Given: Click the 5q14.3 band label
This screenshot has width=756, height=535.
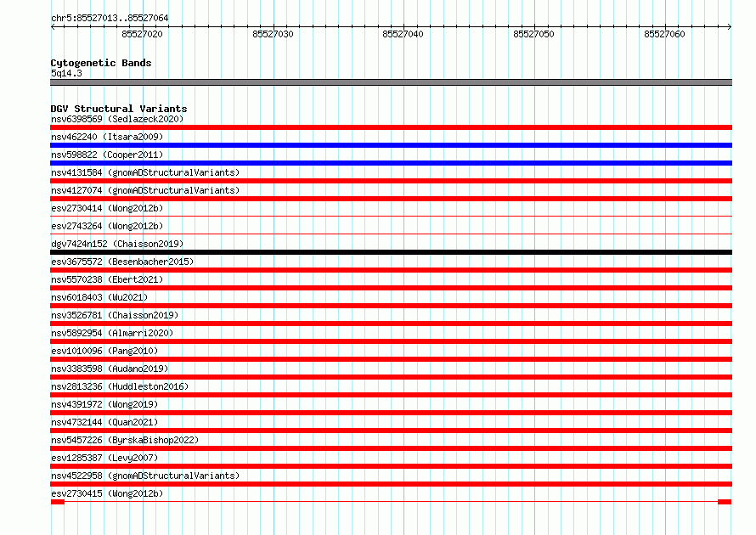Looking at the screenshot, I should coord(66,73).
